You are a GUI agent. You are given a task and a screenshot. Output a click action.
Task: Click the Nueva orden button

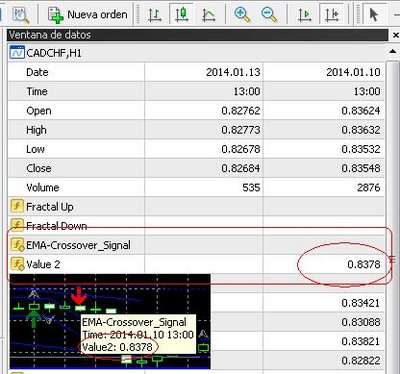88,15
